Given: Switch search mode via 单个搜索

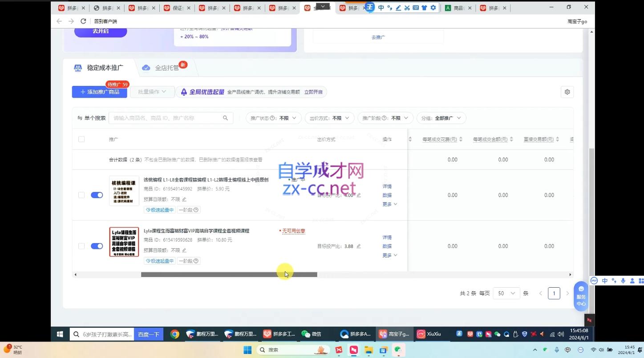Looking at the screenshot, I should click(x=92, y=118).
